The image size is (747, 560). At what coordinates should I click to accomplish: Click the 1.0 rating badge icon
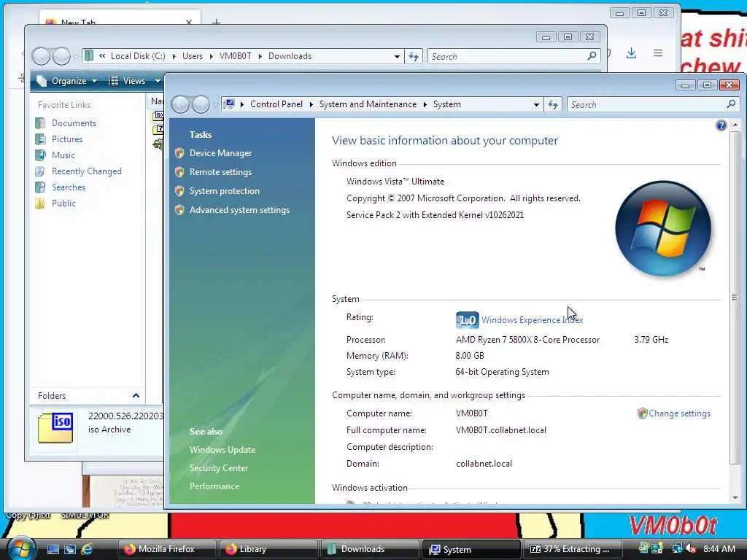467,320
